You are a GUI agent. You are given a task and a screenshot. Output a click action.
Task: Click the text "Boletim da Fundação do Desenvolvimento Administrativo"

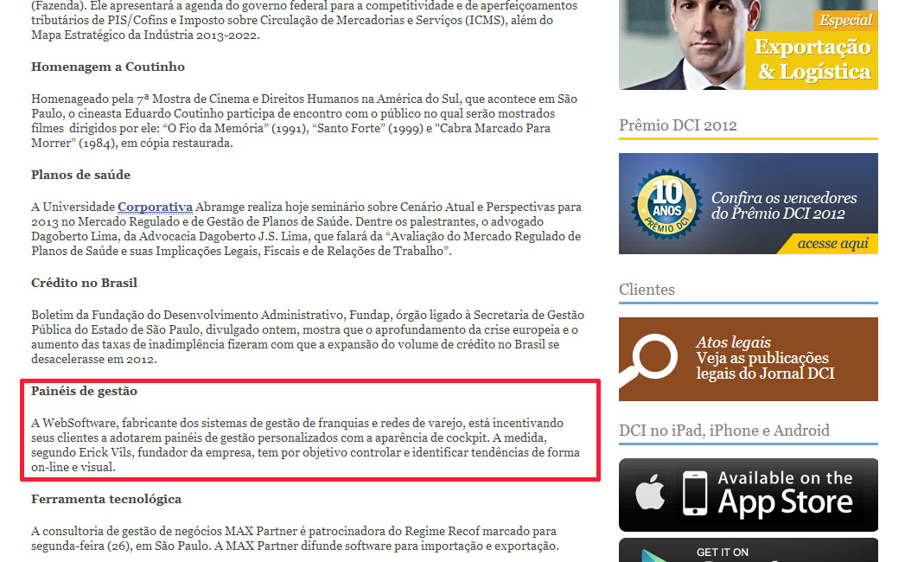[x=188, y=315]
